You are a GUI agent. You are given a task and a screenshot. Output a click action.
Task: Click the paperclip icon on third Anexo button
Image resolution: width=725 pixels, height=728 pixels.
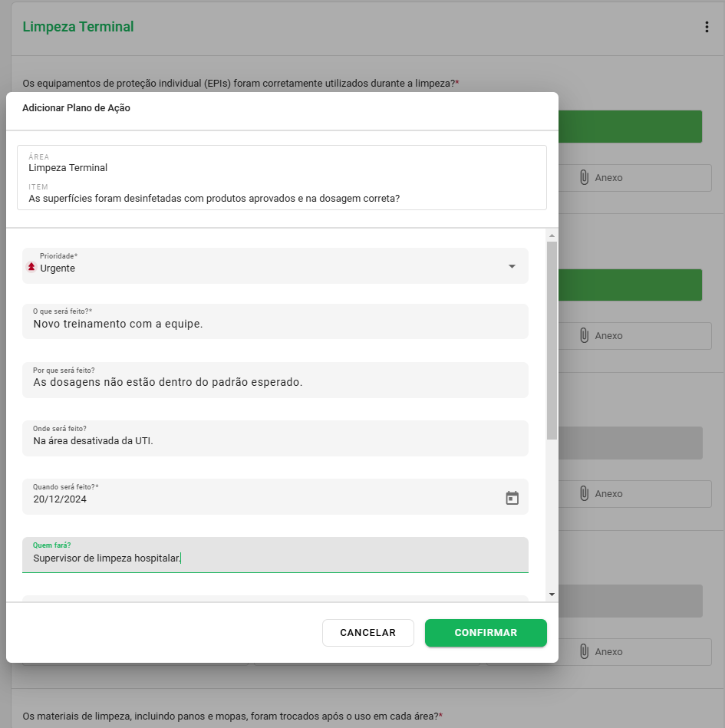(x=585, y=493)
